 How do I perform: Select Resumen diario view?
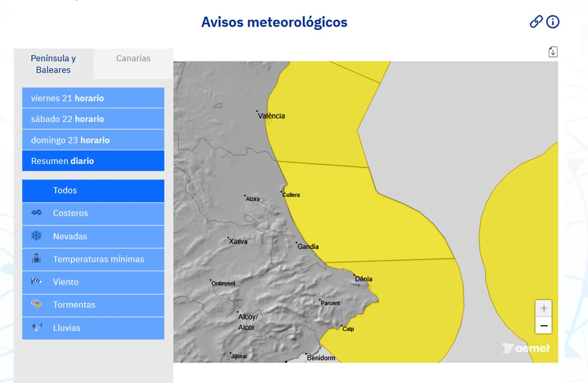pos(93,161)
